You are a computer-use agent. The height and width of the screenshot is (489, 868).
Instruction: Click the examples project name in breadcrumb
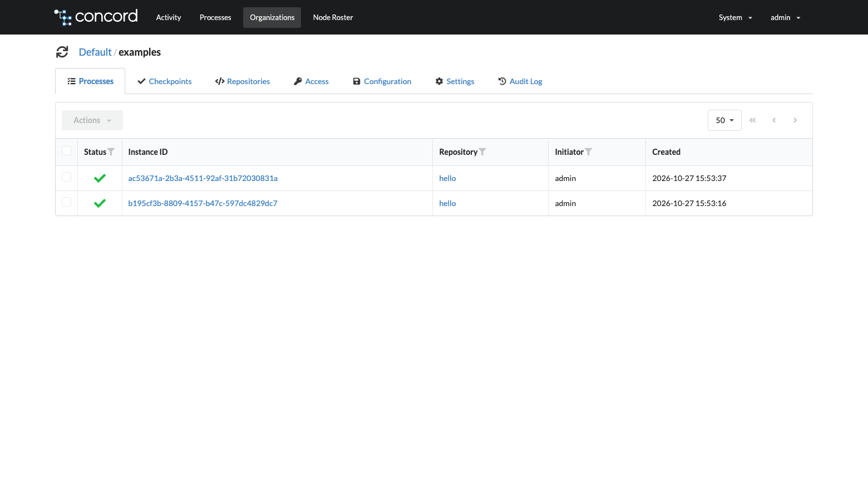coord(140,52)
